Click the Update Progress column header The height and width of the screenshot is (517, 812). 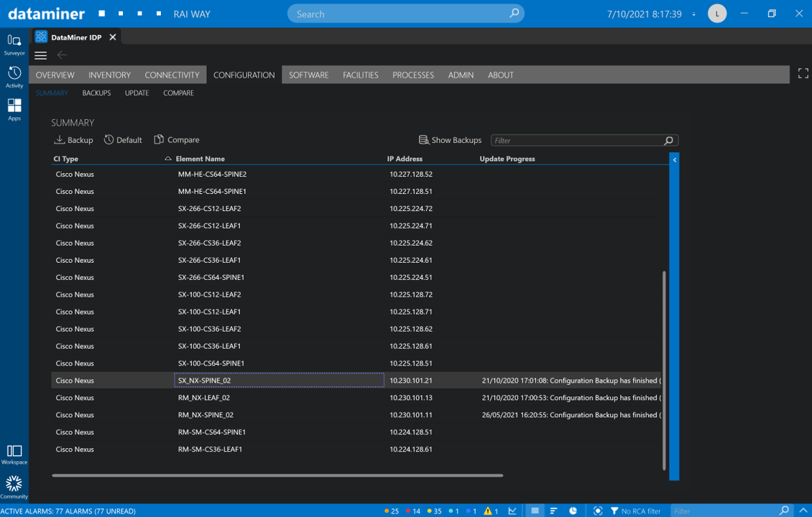click(x=507, y=159)
